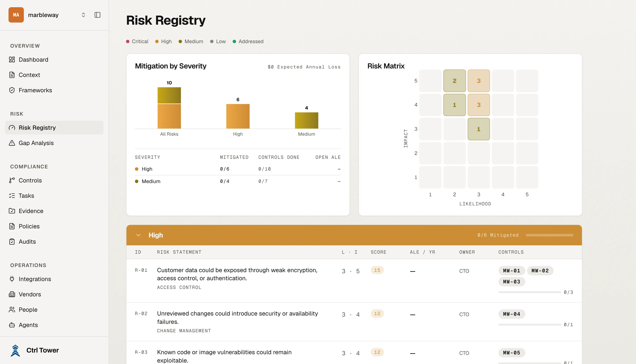Open the Dashboard menu item
636x364 pixels.
pyautogui.click(x=54, y=60)
